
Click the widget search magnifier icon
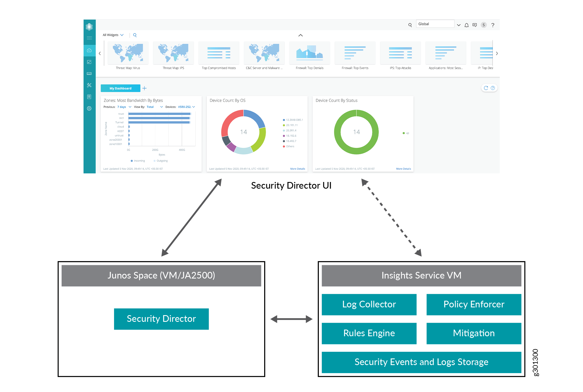(135, 35)
